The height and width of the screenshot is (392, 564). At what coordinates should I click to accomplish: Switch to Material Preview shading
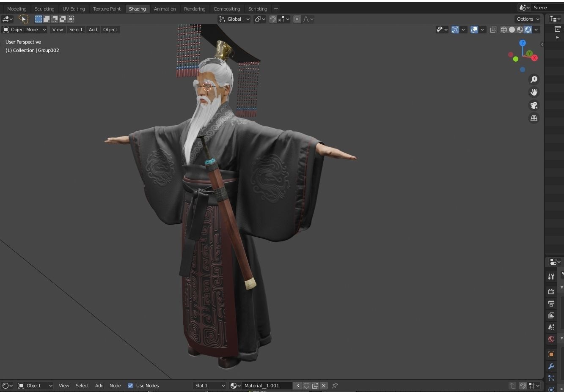coord(520,30)
